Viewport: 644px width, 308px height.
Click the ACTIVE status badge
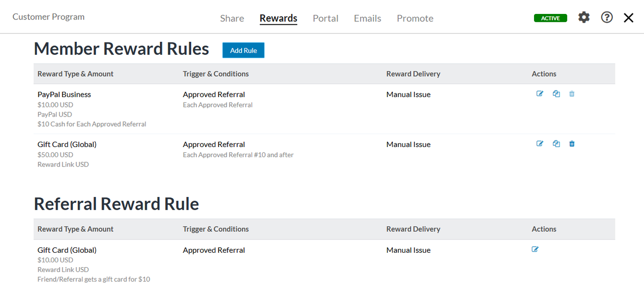(x=551, y=18)
